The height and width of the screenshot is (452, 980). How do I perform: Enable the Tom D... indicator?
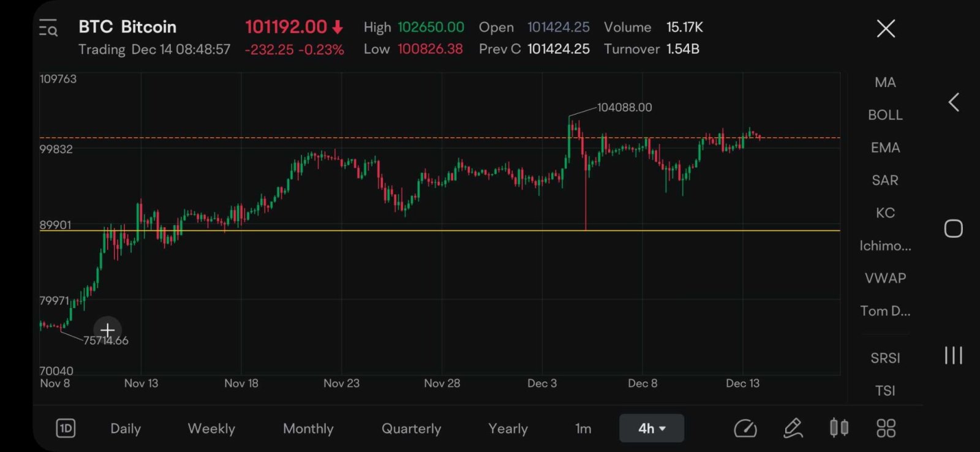click(885, 311)
